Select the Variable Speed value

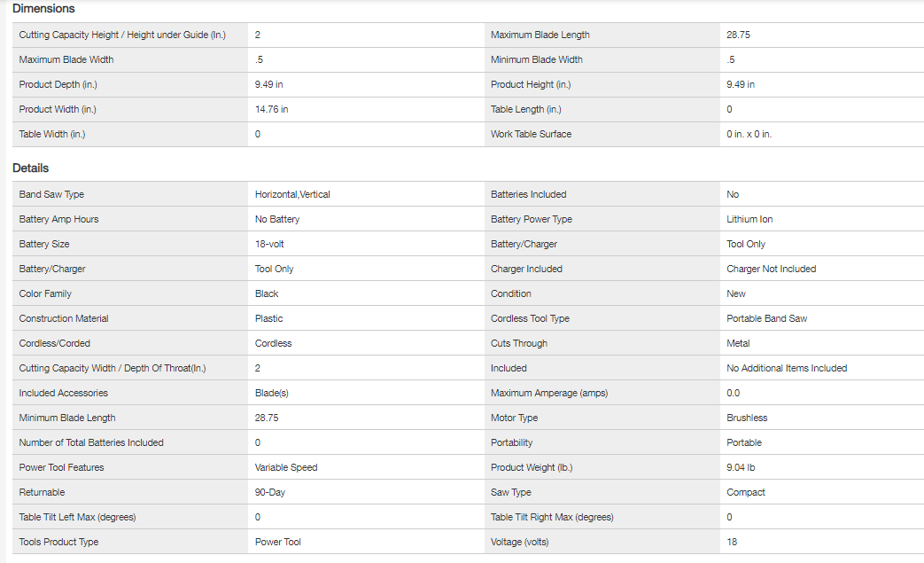[286, 467]
